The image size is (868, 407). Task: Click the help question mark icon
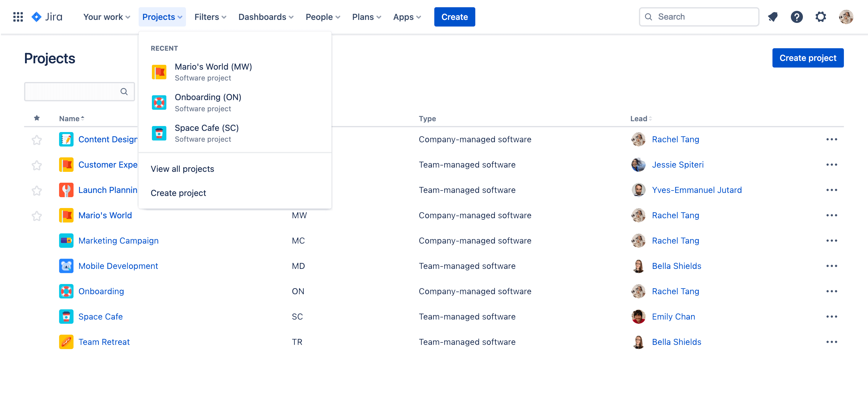point(797,17)
